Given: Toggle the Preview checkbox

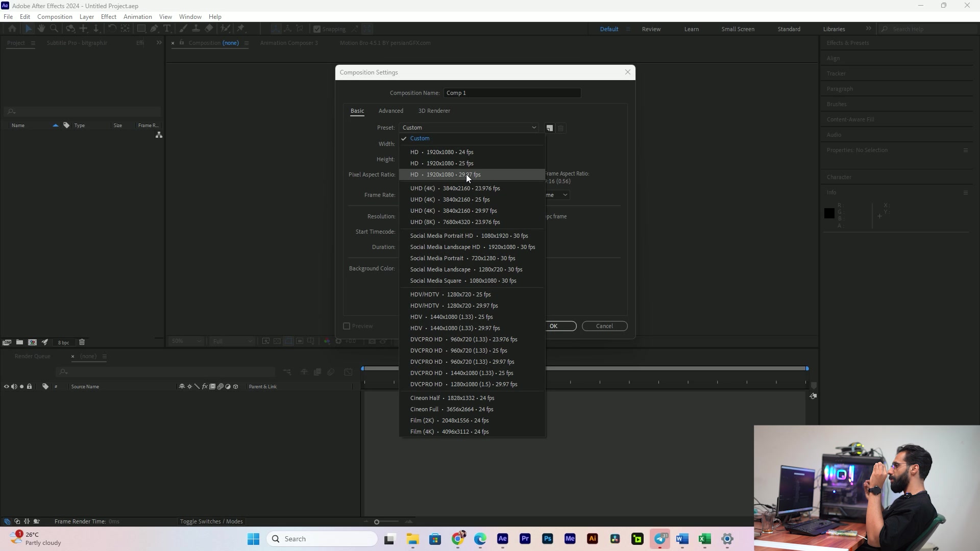Looking at the screenshot, I should (x=347, y=326).
